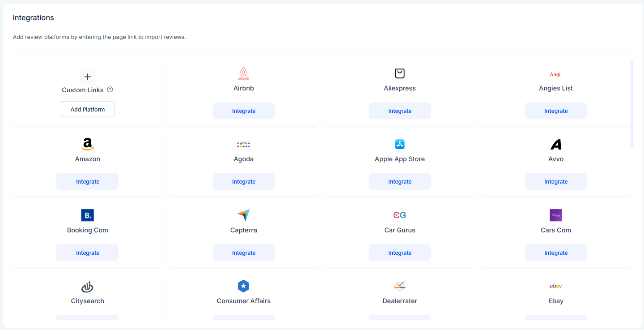Integrate the Apple App Store platform
644x330 pixels.
(400, 182)
